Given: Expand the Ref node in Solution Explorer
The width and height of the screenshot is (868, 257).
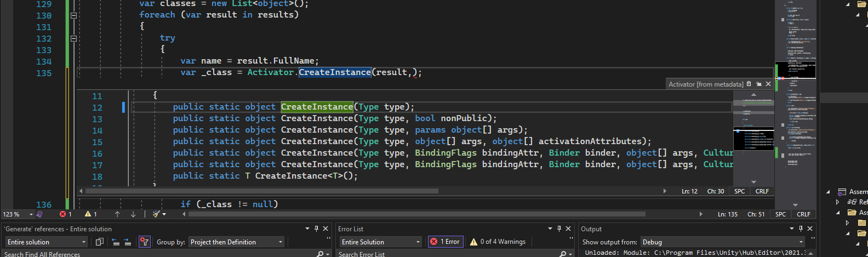Looking at the screenshot, I should click(x=837, y=202).
